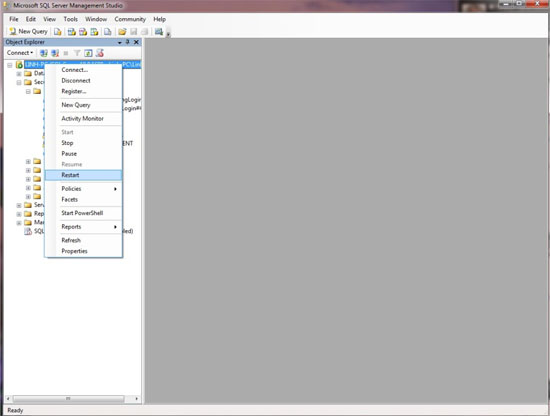Open the Edit menu

pyautogui.click(x=31, y=19)
